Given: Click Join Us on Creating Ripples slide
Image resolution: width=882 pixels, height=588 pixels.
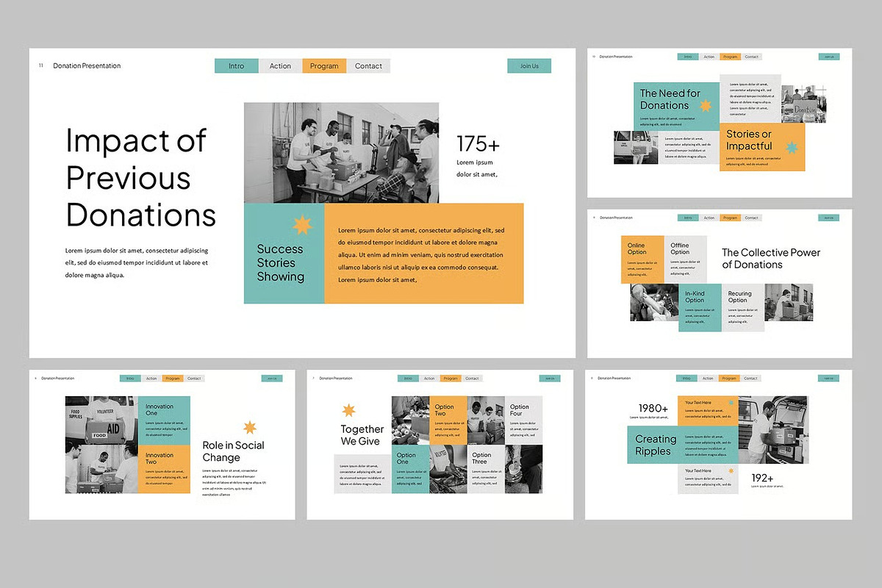Looking at the screenshot, I should pos(828,379).
